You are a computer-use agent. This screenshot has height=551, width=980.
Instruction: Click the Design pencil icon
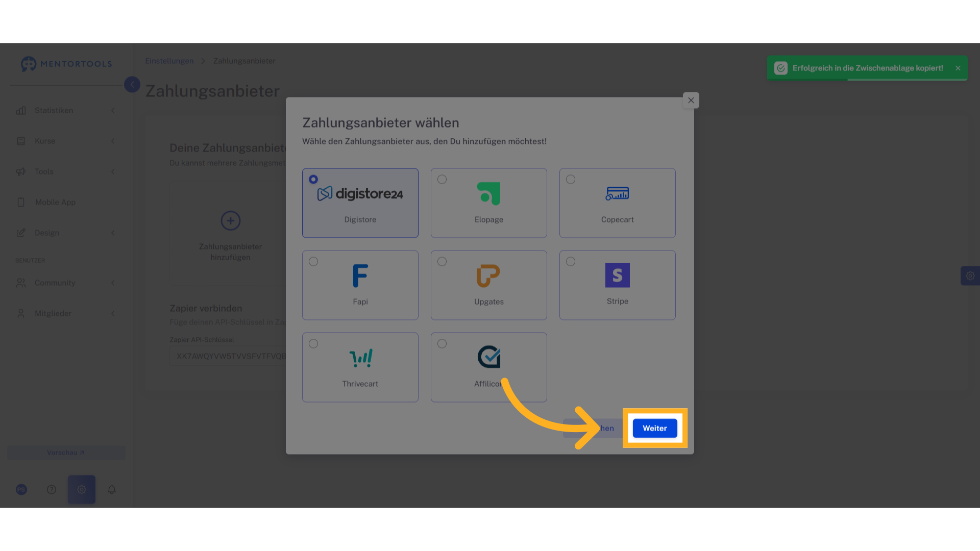coord(21,233)
